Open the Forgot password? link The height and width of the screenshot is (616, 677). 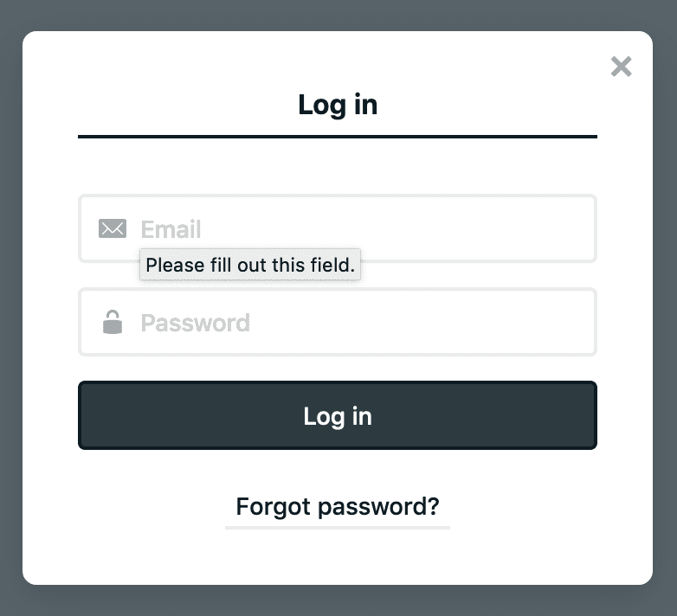coord(338,506)
